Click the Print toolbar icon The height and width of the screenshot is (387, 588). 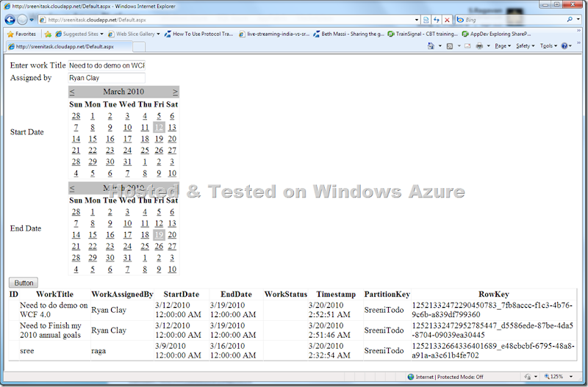click(479, 46)
